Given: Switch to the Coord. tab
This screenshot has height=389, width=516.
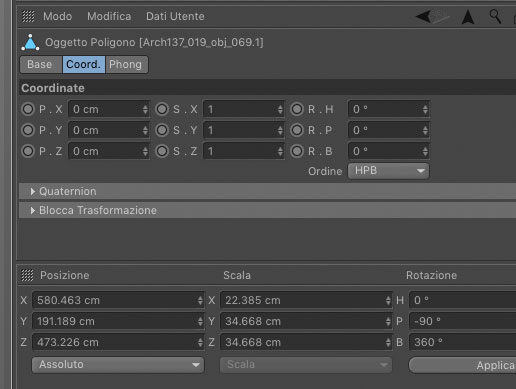Looking at the screenshot, I should pos(84,64).
